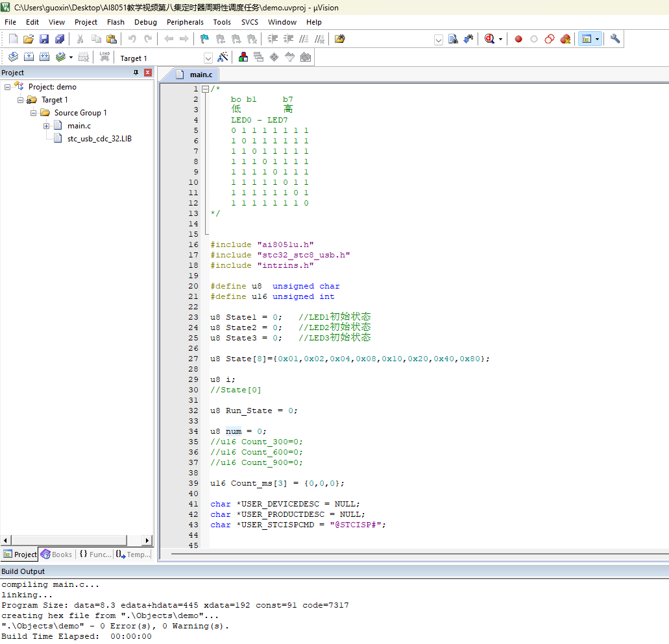
Task: Click the Save All icon
Action: (x=60, y=40)
